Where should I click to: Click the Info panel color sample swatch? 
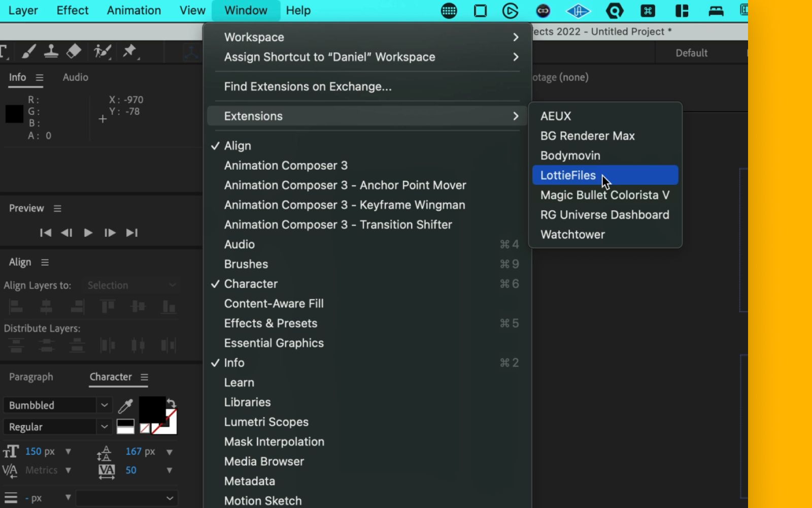14,114
